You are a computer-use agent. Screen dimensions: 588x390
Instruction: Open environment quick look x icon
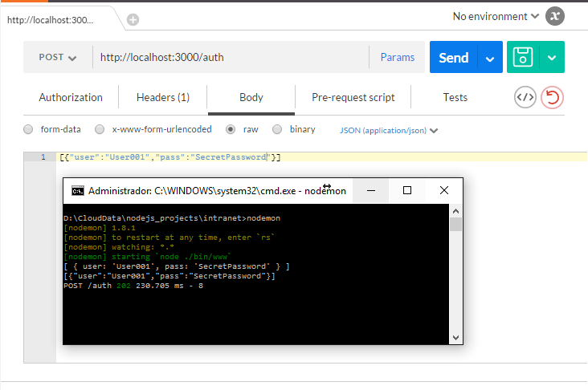[555, 16]
